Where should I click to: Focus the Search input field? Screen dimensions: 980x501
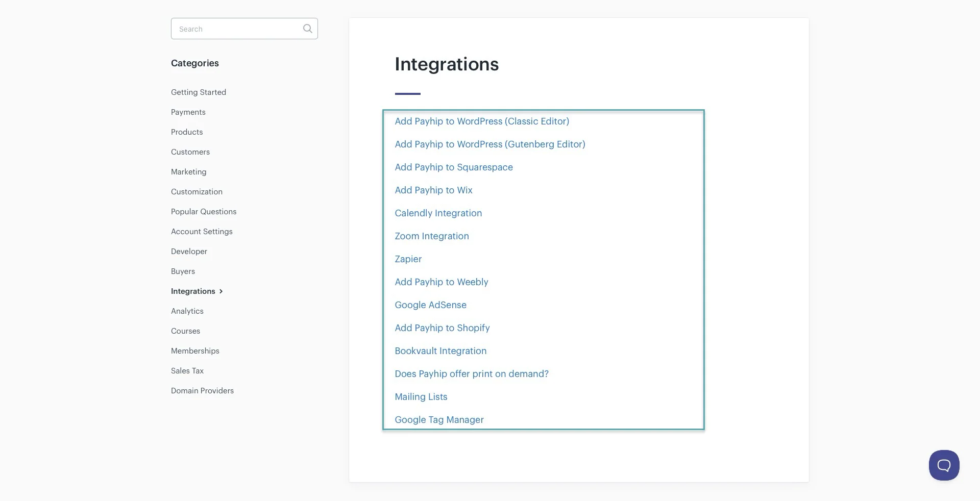244,29
